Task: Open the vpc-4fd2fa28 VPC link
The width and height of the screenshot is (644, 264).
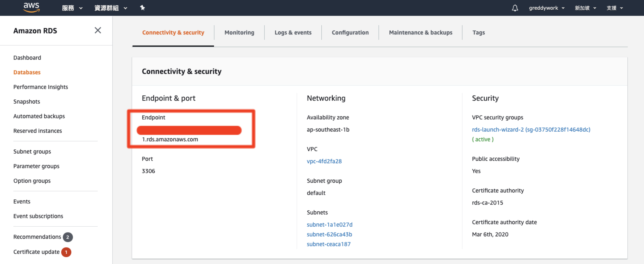Action: click(x=324, y=161)
